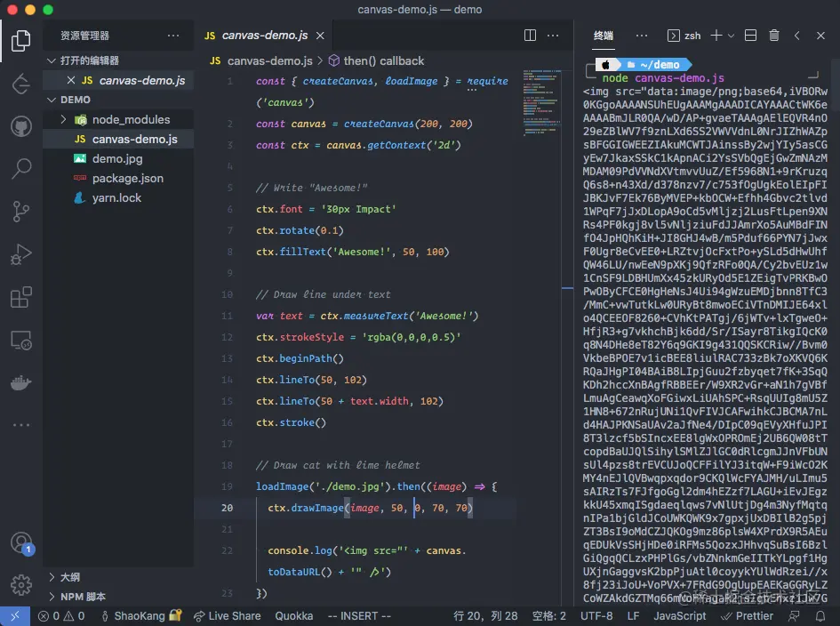Kill the terminal with trash icon
This screenshot has width=840, height=626.
(774, 36)
